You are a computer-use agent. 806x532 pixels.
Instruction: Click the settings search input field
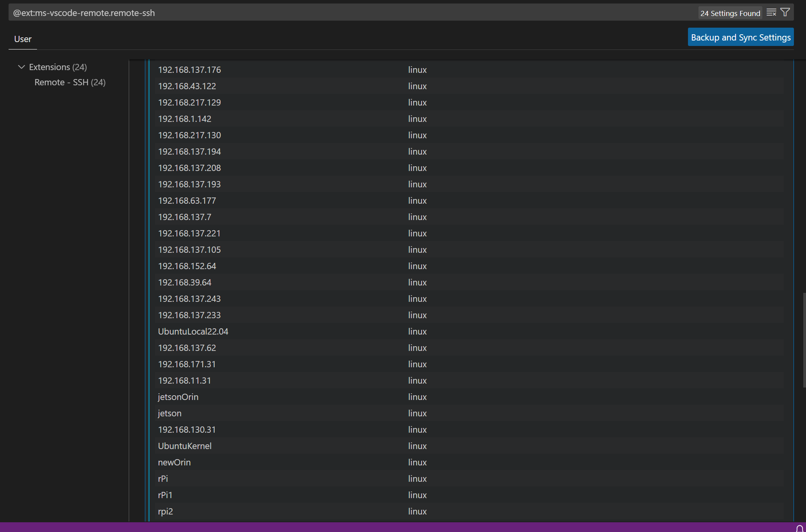[351, 13]
